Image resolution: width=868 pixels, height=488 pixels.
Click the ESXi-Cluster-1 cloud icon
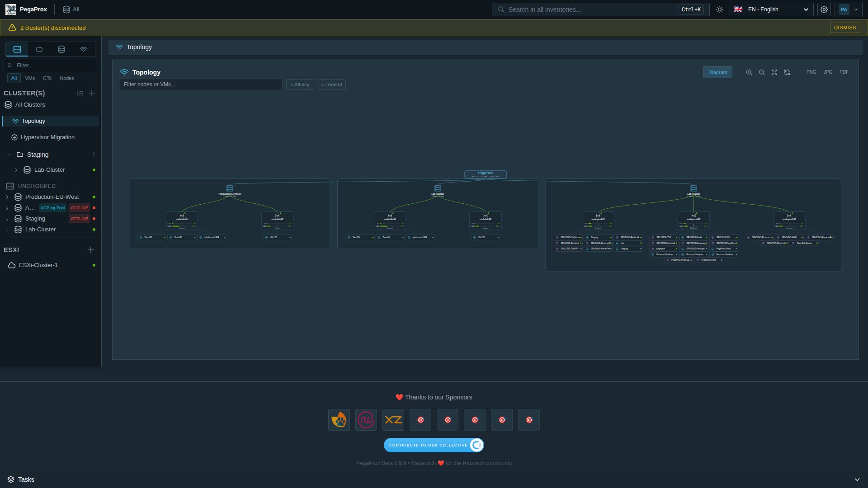tap(12, 265)
